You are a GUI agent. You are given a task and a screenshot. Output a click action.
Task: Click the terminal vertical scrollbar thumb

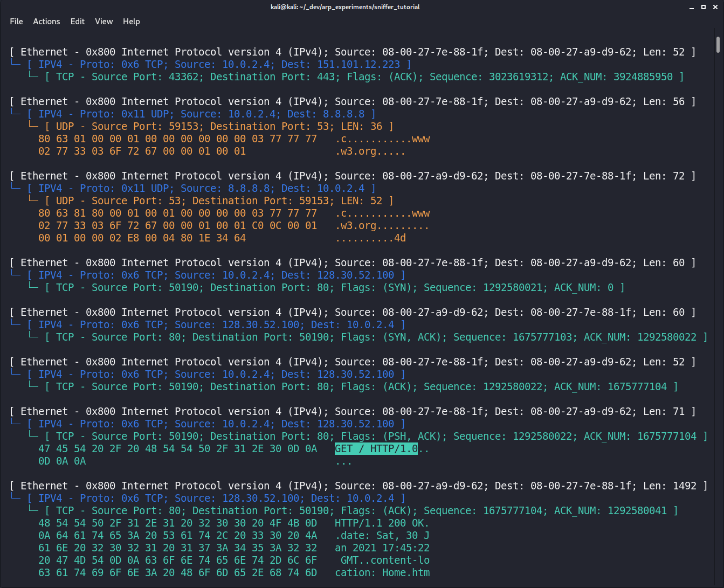pos(718,45)
